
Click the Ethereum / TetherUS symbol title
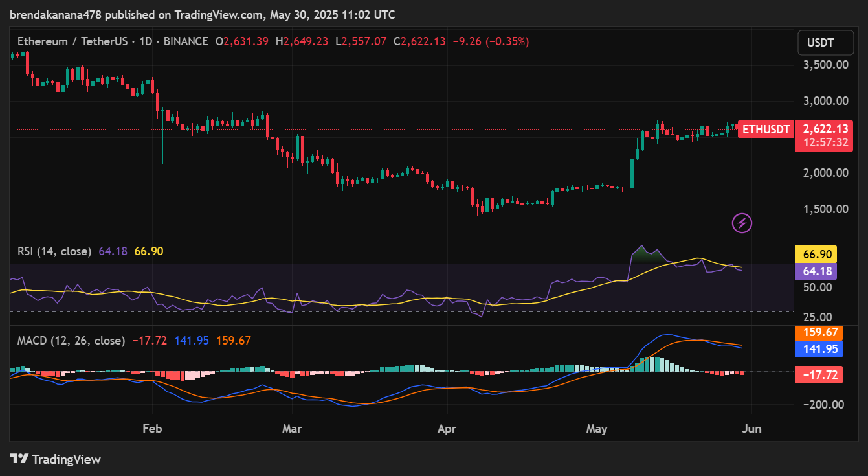click(x=72, y=41)
